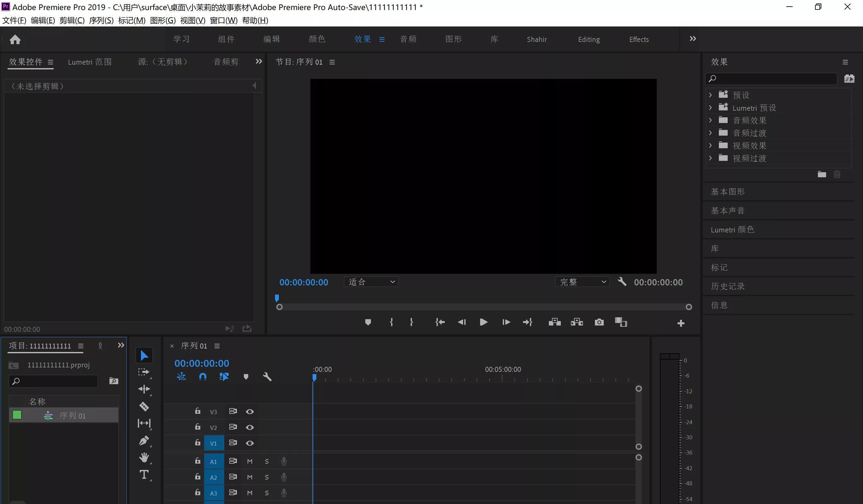This screenshot has height=504, width=863.
Task: Toggle linked selection in timeline
Action: point(224,377)
